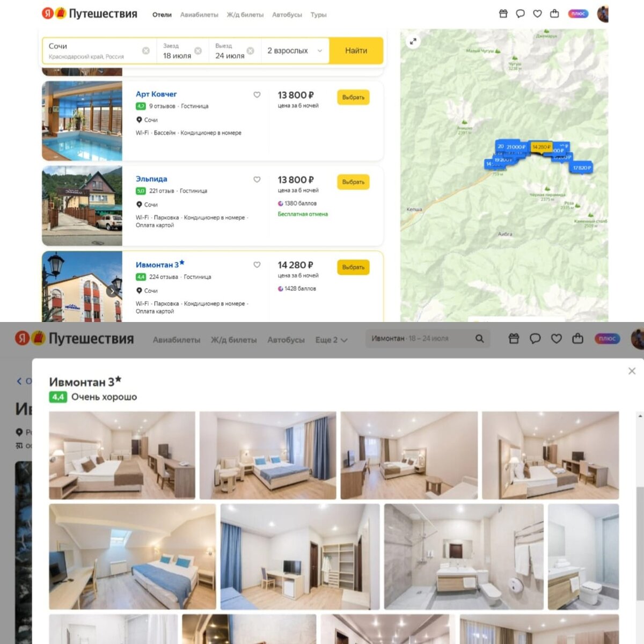Toggle the heart on the Эльпида hotel card
Image resolution: width=644 pixels, height=644 pixels.
(257, 180)
